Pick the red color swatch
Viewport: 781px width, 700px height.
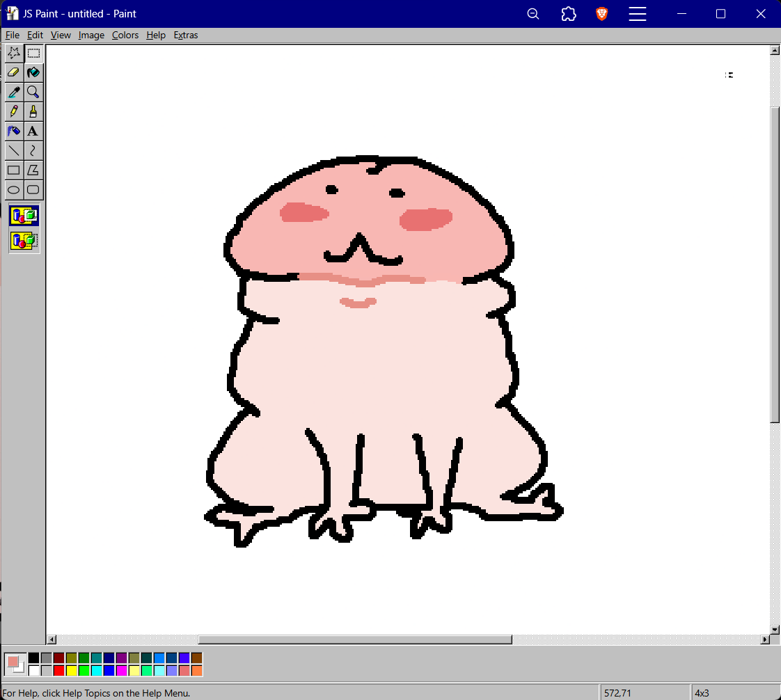coord(58,671)
